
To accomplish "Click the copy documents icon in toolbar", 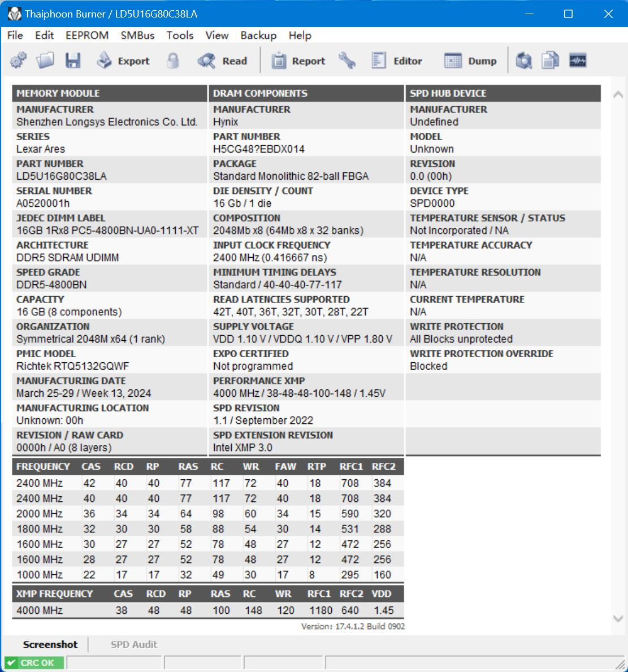I will coord(550,60).
